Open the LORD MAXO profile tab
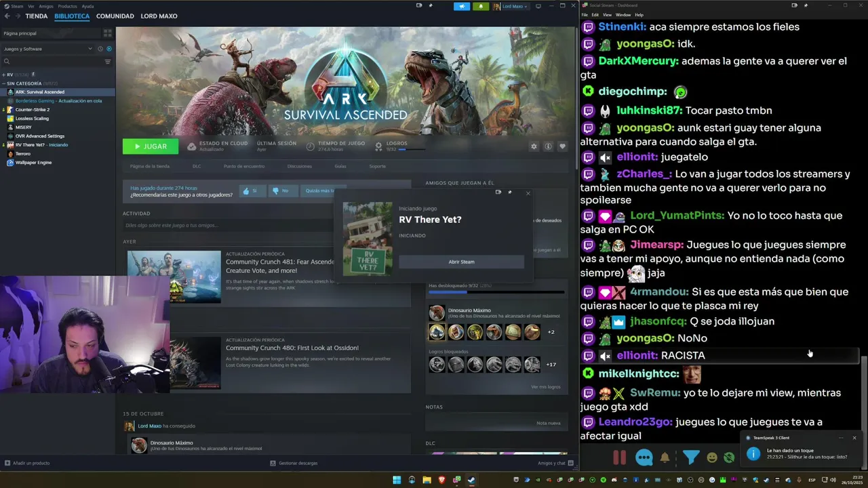Image resolution: width=868 pixels, height=488 pixels. [159, 16]
